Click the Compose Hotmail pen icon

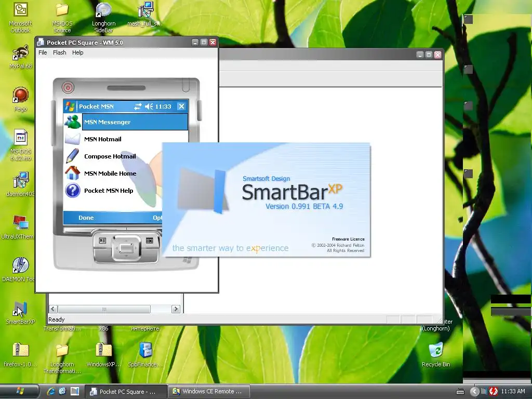click(72, 156)
